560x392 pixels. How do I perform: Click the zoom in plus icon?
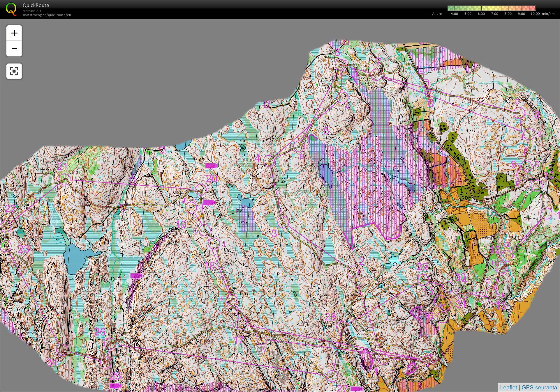coord(14,33)
